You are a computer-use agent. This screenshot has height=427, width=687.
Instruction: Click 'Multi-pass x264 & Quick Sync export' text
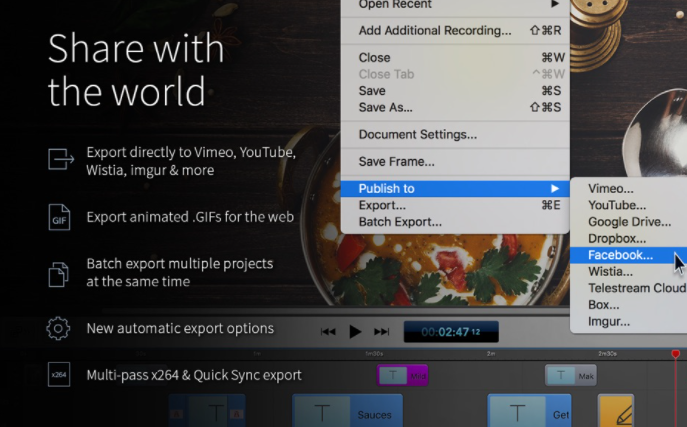(194, 375)
